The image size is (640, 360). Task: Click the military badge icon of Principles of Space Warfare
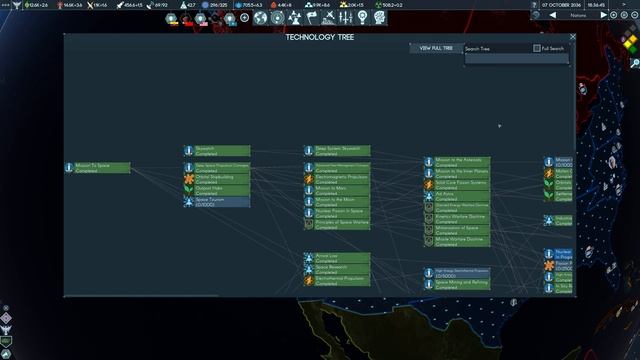[309, 224]
